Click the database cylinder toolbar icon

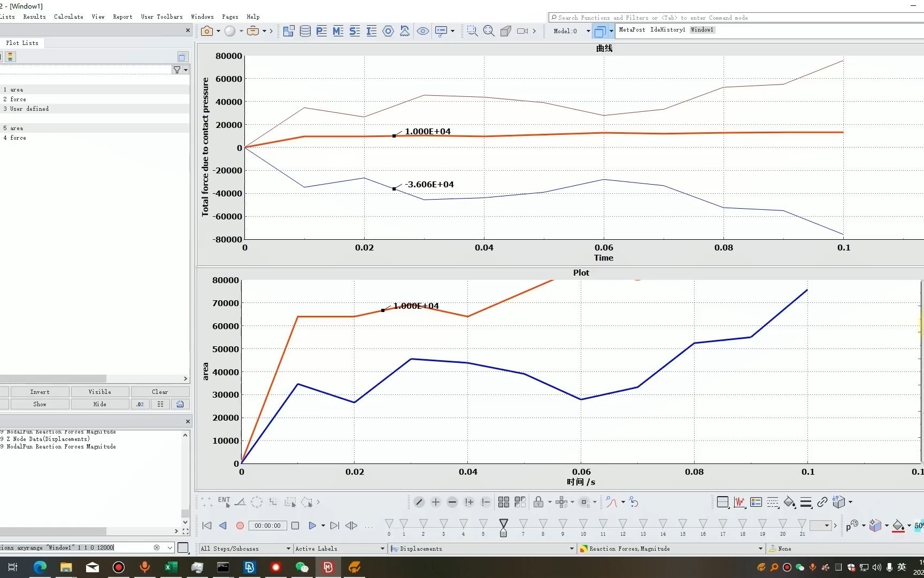[305, 31]
